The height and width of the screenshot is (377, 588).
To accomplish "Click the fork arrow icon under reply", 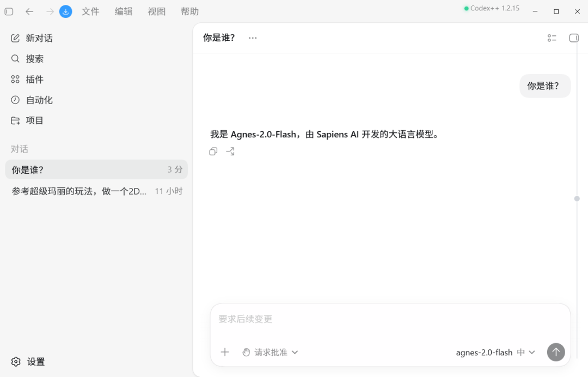I will coord(230,151).
